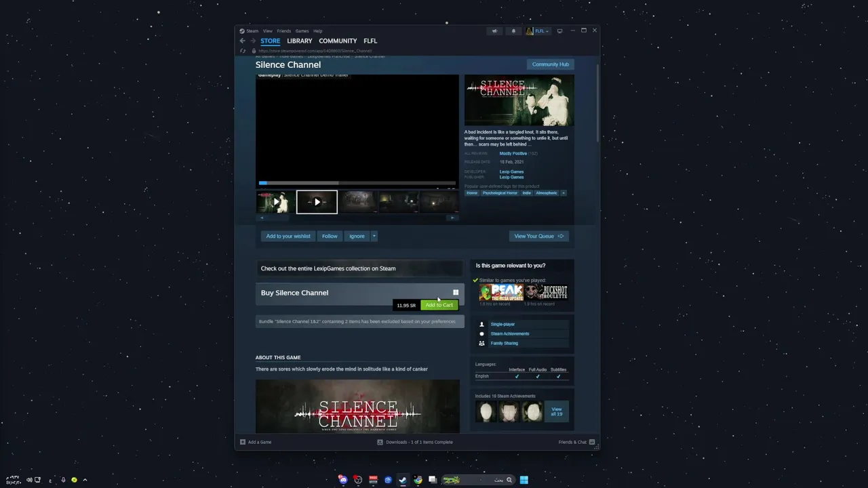The width and height of the screenshot is (868, 488).
Task: Add Silence Channel to Cart
Action: pos(439,305)
